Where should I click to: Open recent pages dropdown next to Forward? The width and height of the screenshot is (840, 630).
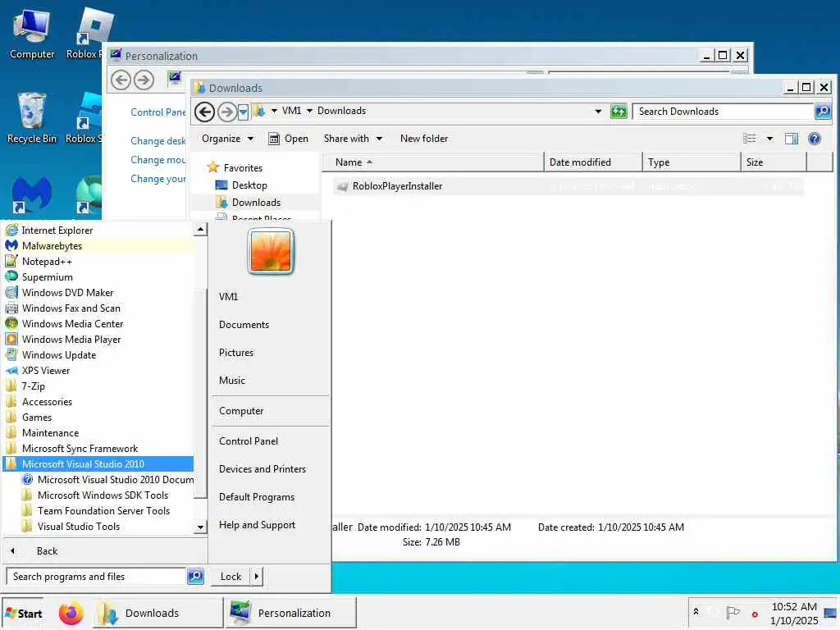click(x=243, y=112)
